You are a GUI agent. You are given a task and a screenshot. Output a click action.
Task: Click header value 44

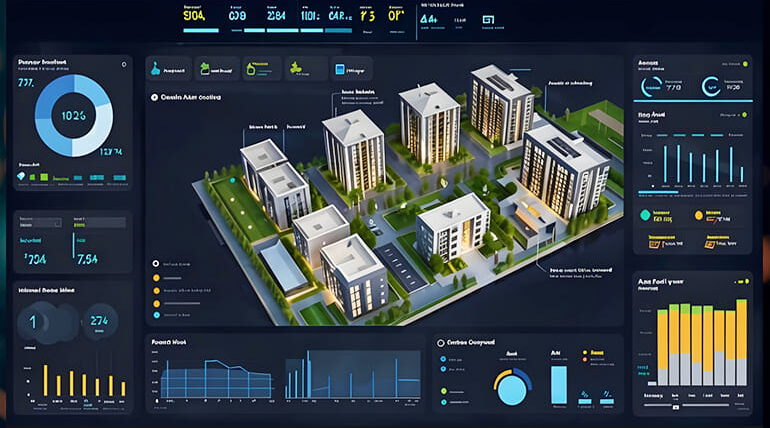(x=429, y=19)
